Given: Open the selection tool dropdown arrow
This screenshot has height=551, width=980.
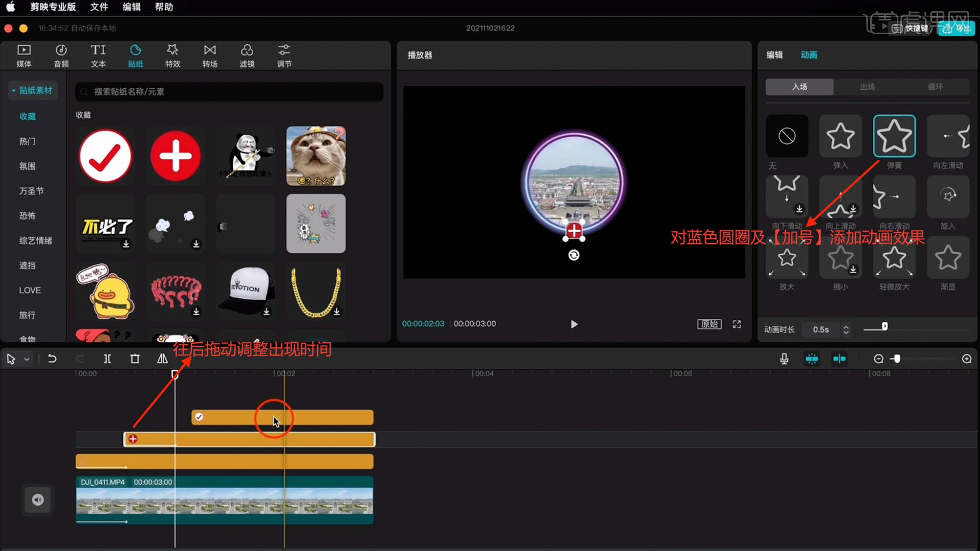Looking at the screenshot, I should click(27, 360).
